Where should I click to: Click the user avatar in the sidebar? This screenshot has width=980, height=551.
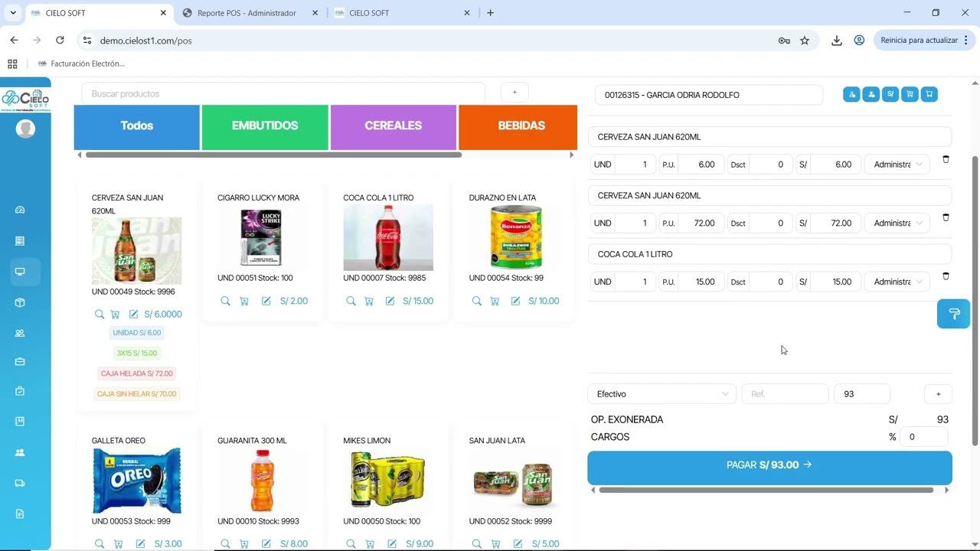click(25, 129)
